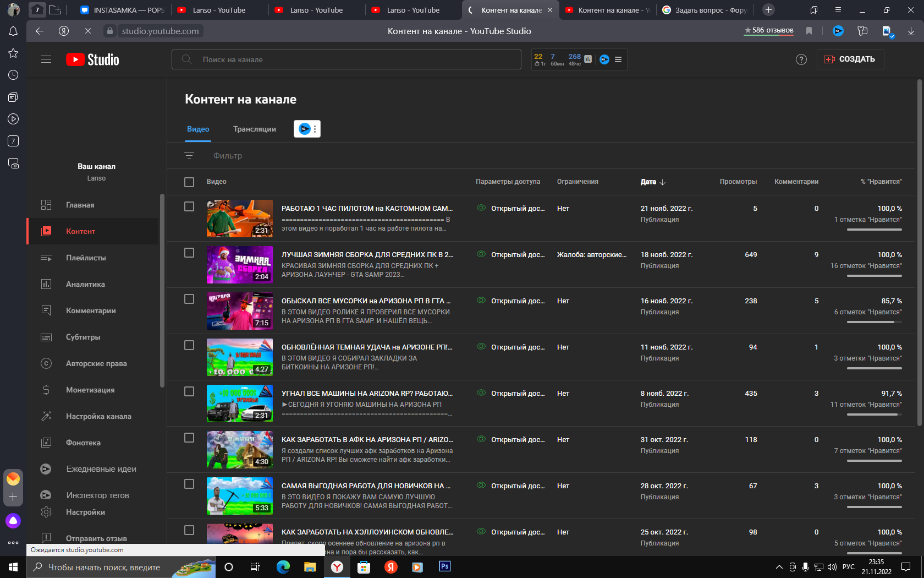Click the Авторские права copyright icon
The width and height of the screenshot is (924, 578).
pos(46,363)
